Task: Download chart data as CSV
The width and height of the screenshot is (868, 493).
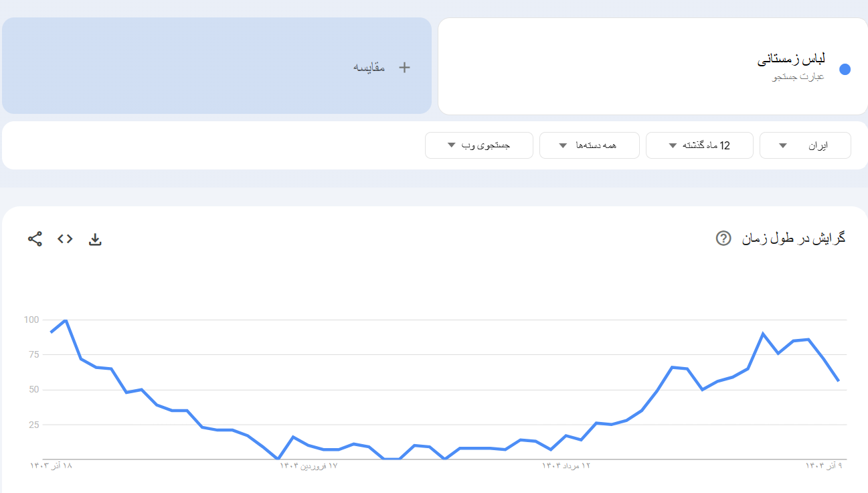Action: [x=95, y=239]
